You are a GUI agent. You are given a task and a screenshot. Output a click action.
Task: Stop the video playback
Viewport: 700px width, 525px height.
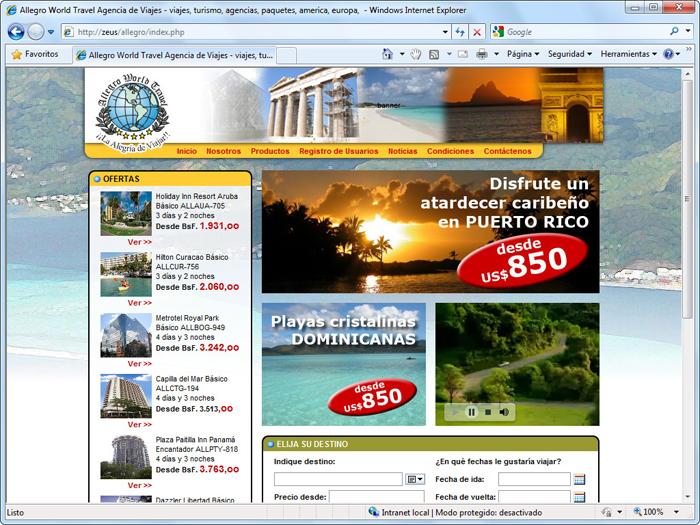click(487, 411)
